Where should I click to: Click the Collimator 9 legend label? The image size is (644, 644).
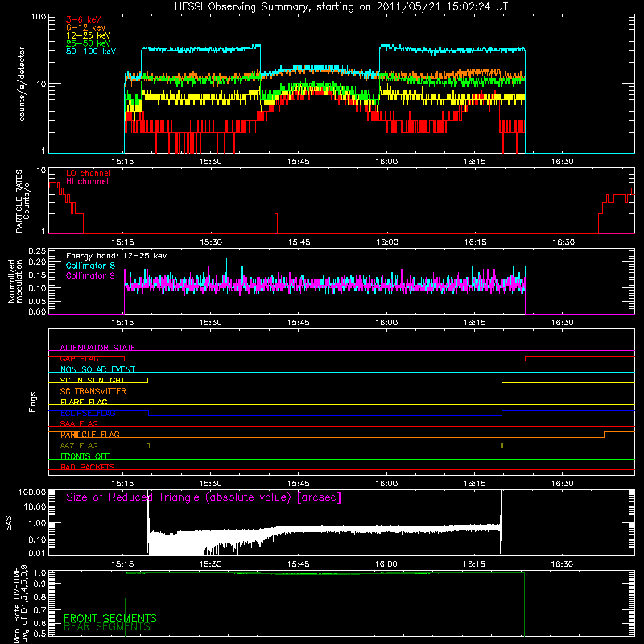pyautogui.click(x=90, y=275)
